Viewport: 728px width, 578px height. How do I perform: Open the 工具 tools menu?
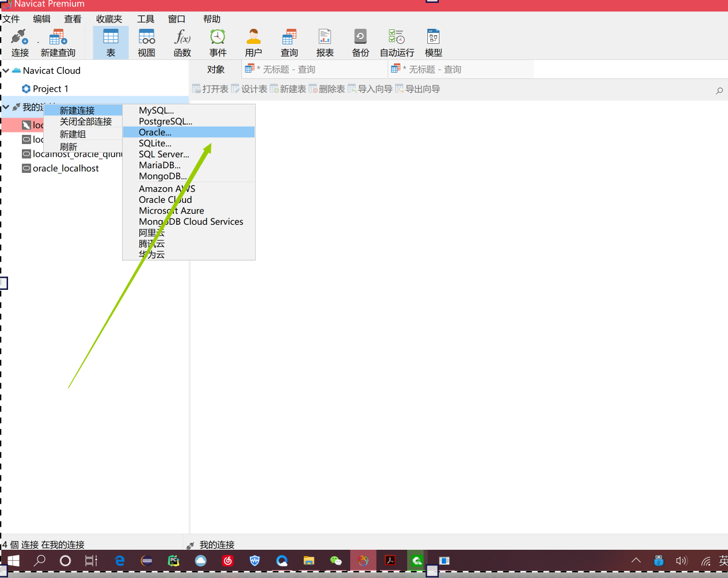click(146, 19)
